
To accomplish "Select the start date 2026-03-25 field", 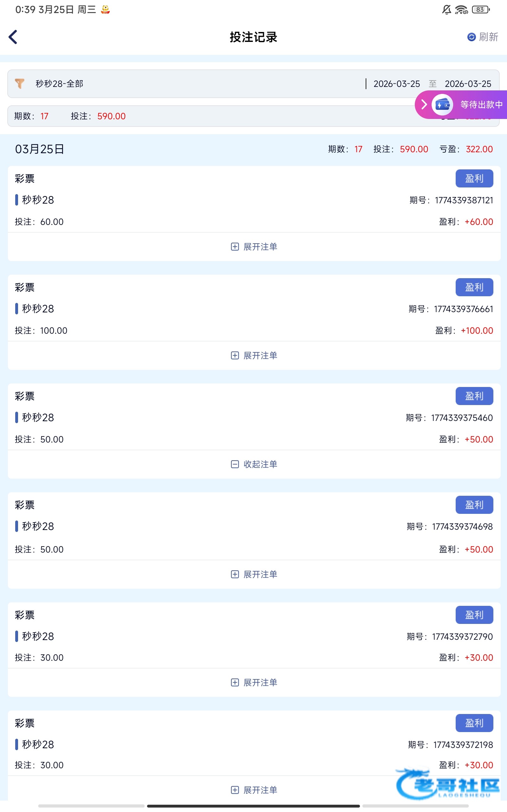I will click(x=397, y=83).
